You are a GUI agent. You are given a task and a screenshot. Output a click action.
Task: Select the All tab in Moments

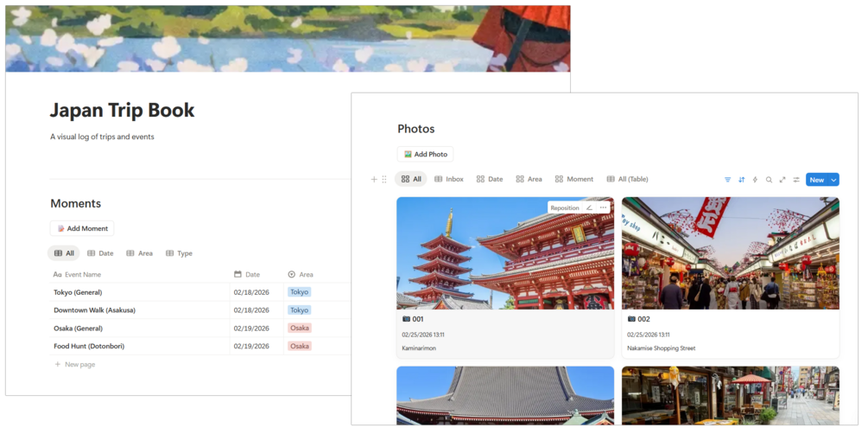click(x=64, y=253)
